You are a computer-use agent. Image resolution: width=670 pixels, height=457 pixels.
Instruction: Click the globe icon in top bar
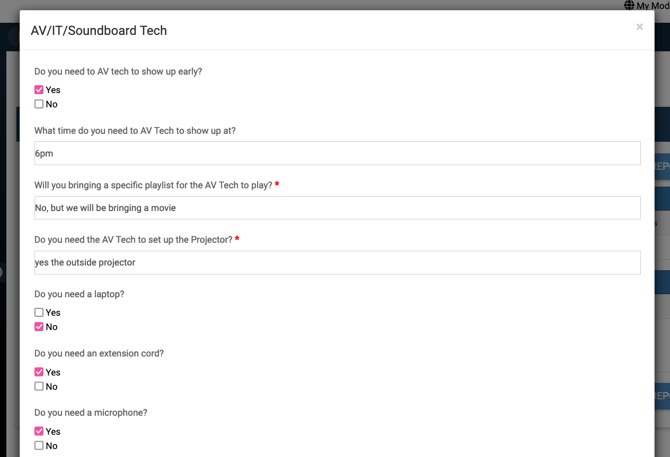pos(629,5)
